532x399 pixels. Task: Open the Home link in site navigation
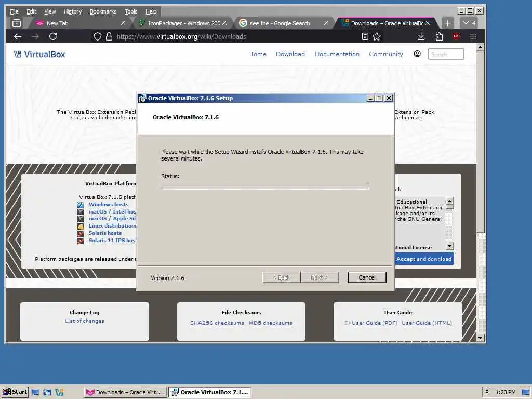[258, 54]
